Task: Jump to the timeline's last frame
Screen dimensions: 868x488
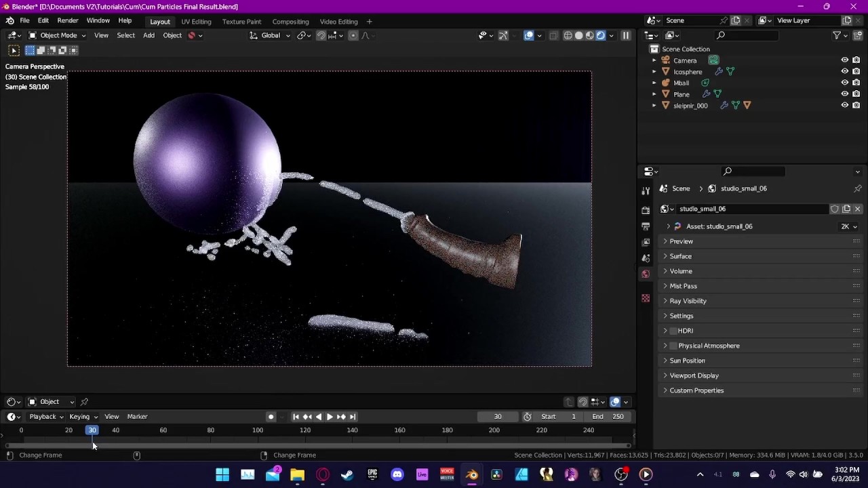Action: click(x=353, y=417)
